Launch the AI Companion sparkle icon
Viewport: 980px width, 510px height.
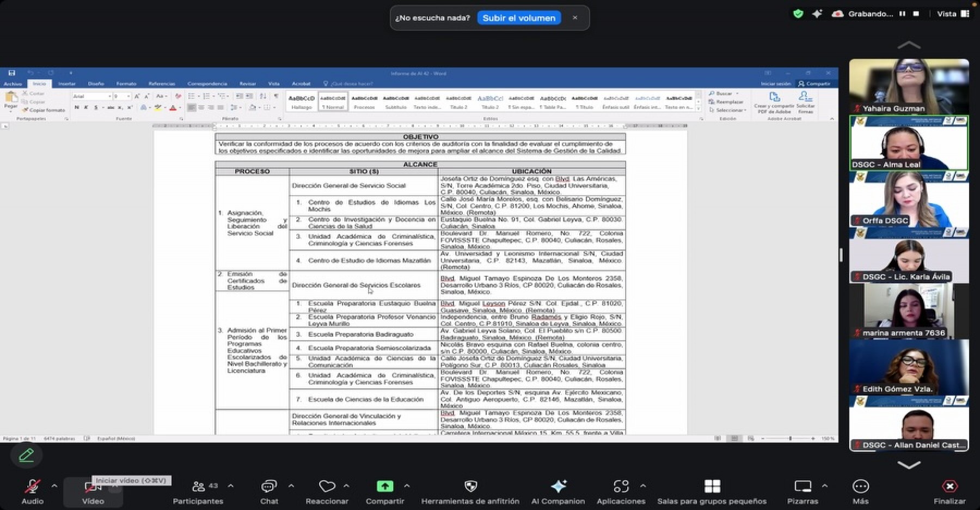click(x=558, y=487)
